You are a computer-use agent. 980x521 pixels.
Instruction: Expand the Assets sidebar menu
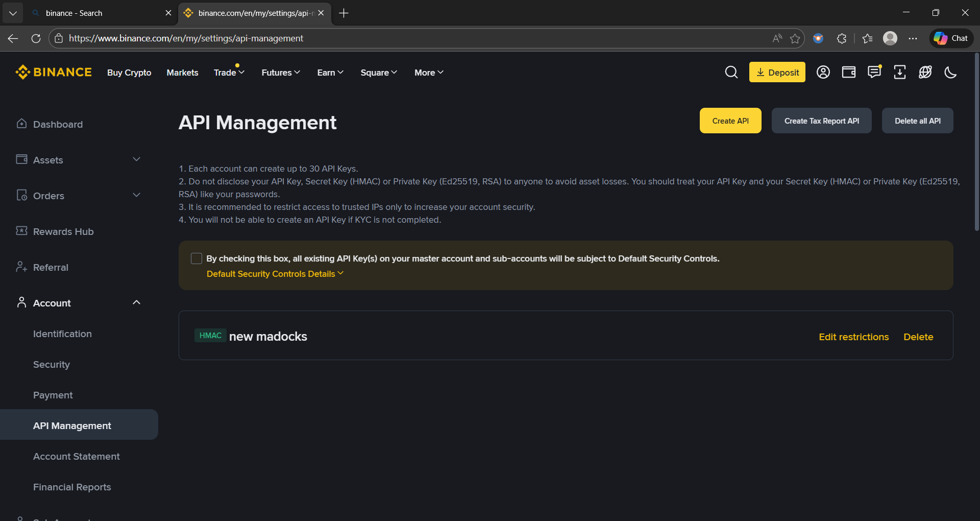[x=136, y=159]
